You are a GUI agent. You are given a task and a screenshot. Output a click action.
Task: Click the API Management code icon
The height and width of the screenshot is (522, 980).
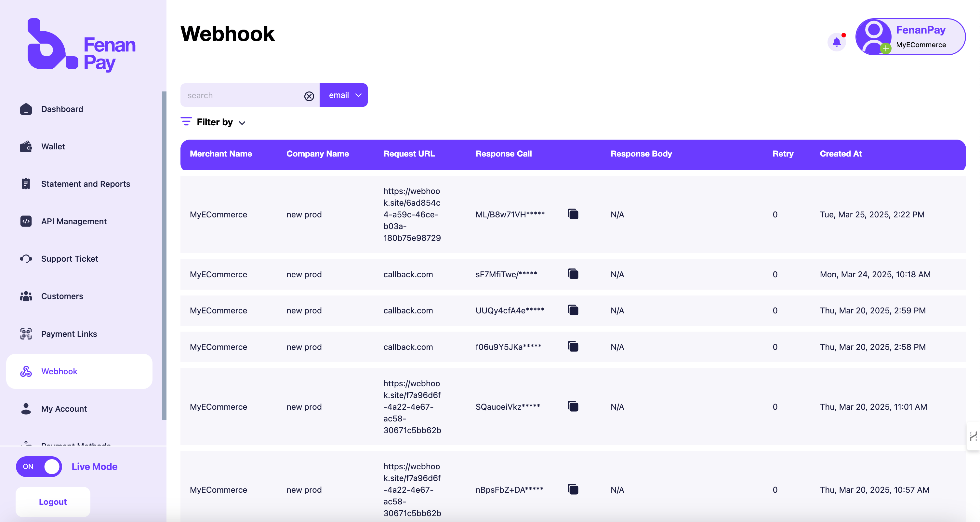click(x=26, y=221)
